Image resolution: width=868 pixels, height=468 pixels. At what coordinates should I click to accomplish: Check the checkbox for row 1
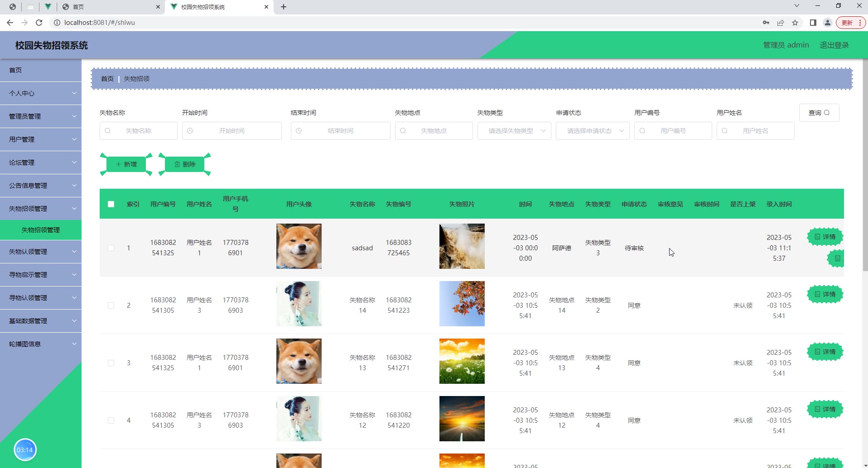tap(111, 248)
